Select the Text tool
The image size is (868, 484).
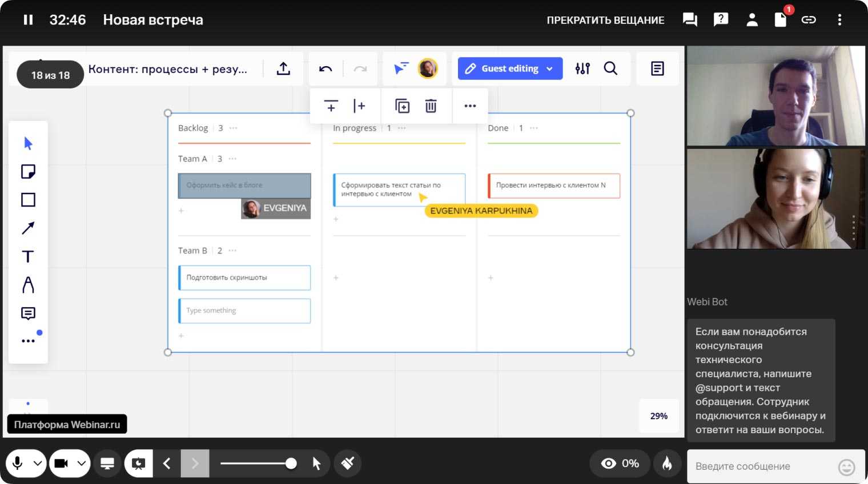(28, 256)
